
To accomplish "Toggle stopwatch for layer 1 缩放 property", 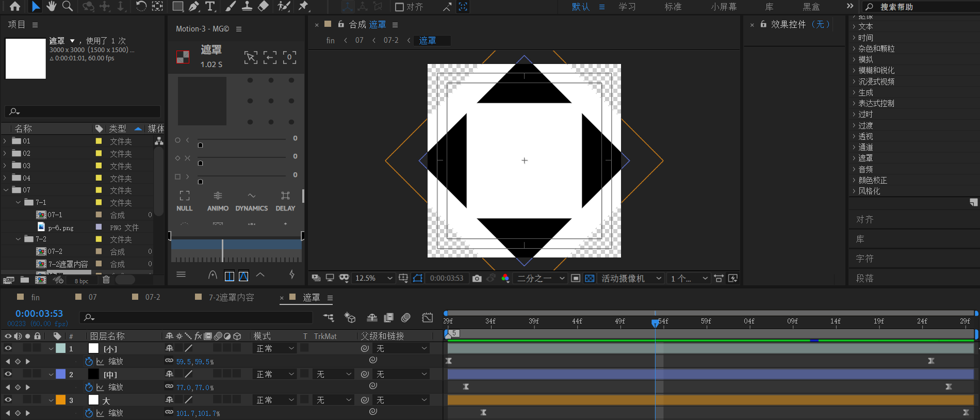I will [89, 361].
